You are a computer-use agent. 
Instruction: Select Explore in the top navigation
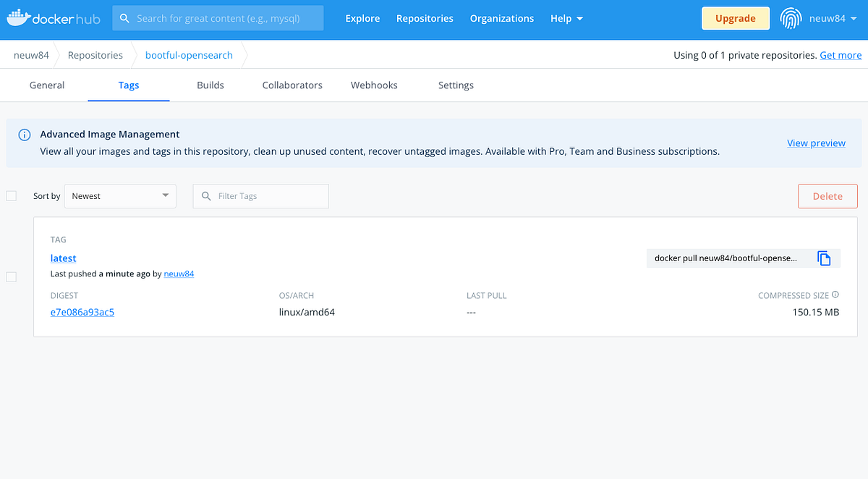coord(362,18)
